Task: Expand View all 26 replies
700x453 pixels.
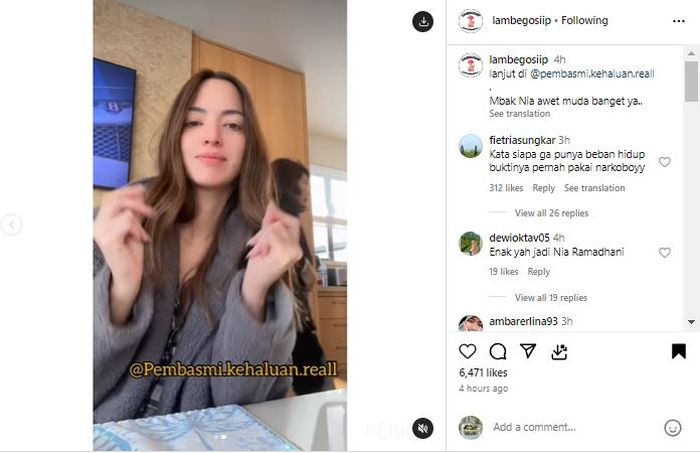Action: 551,213
